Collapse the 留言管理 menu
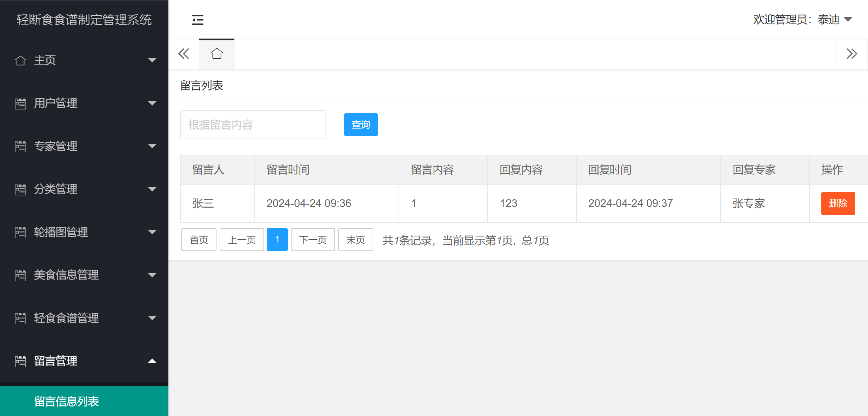Viewport: 868px width, 416px height. [x=152, y=361]
